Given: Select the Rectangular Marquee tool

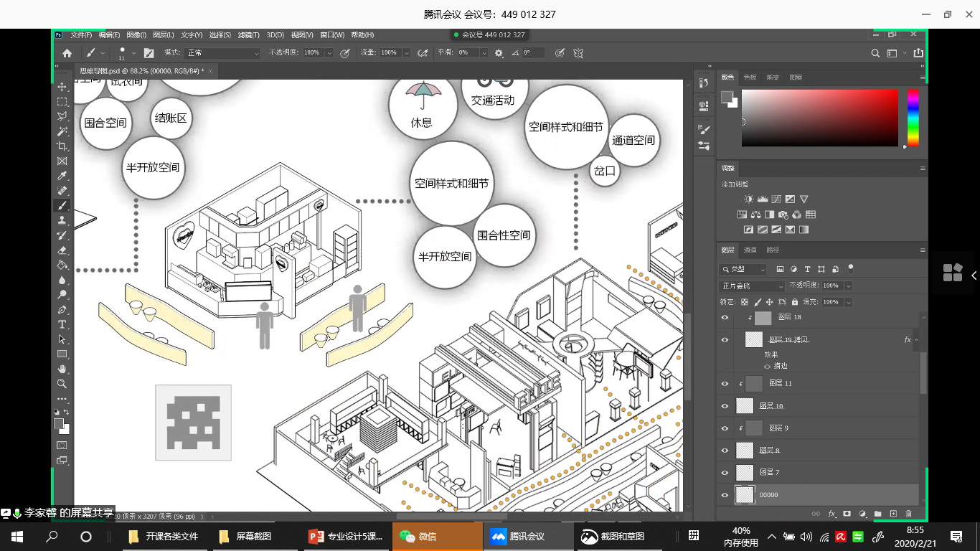Looking at the screenshot, I should pos(62,102).
